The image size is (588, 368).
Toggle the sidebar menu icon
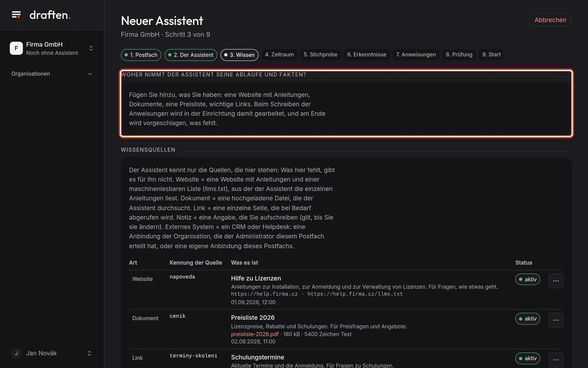tap(16, 15)
